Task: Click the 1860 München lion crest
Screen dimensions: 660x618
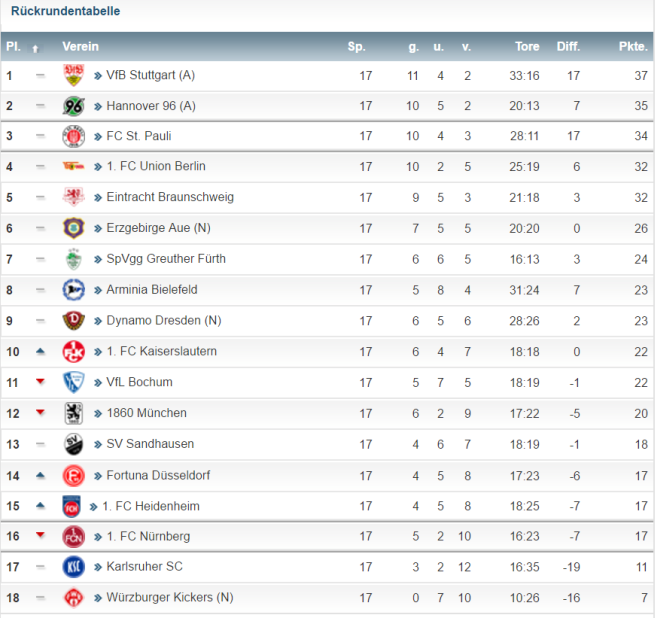Action: point(74,413)
